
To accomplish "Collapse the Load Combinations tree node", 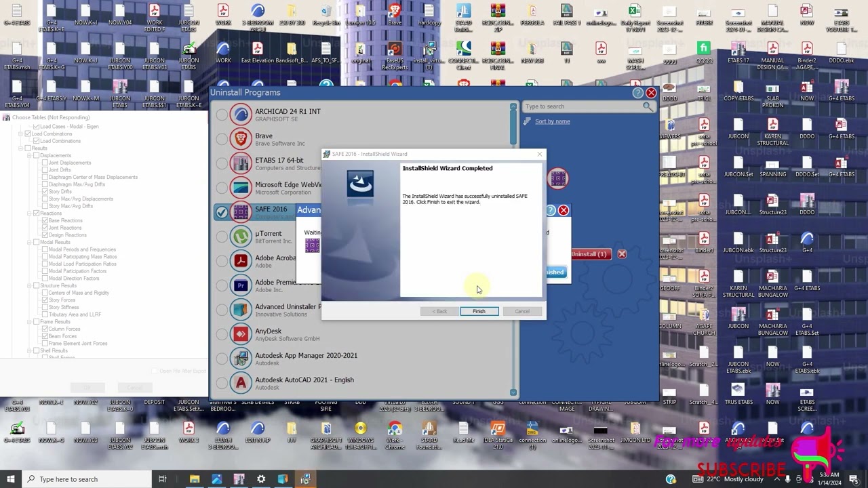I will (21, 134).
